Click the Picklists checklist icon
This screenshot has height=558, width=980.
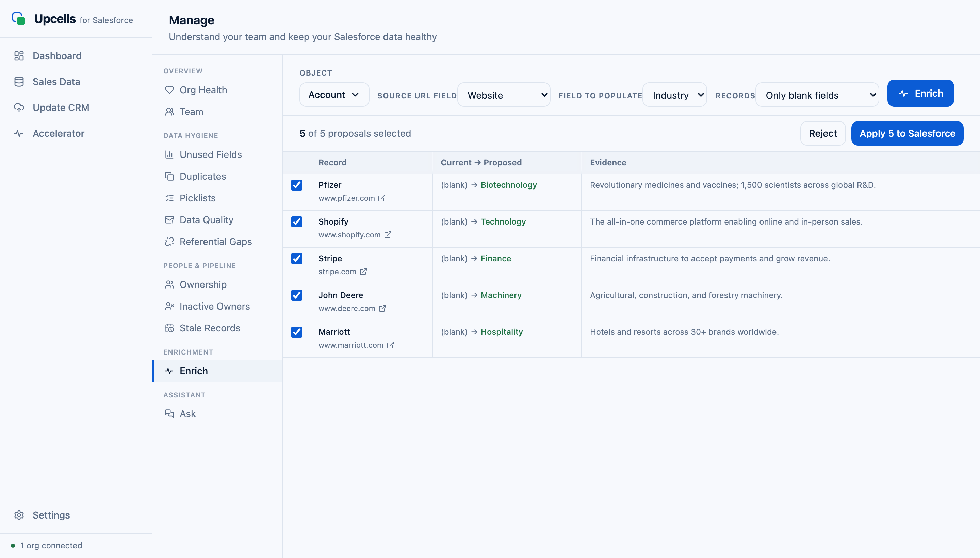[x=169, y=198]
